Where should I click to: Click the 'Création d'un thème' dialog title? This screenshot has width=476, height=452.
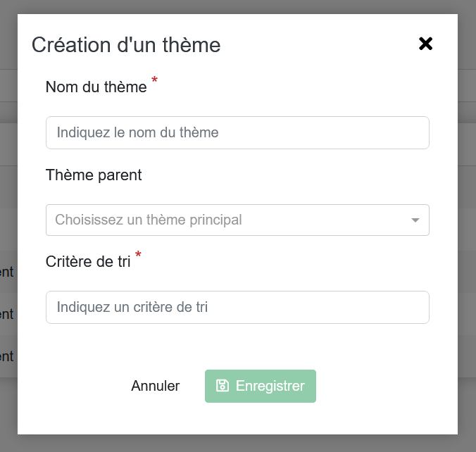click(x=126, y=45)
